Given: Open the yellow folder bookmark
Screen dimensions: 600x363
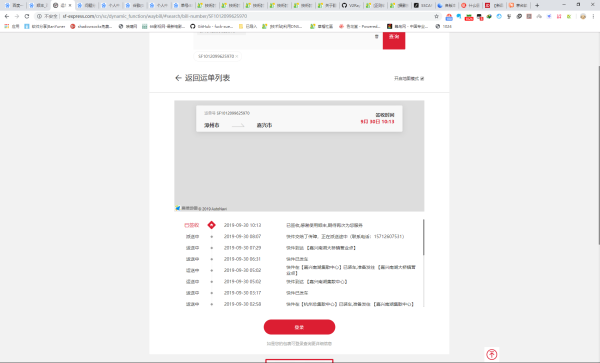Looking at the screenshot, I should pos(248,26).
